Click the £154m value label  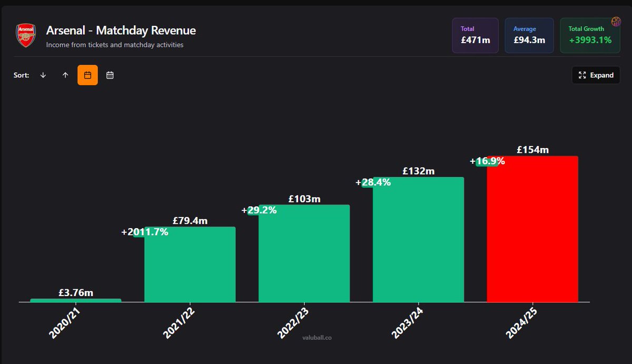click(x=532, y=150)
